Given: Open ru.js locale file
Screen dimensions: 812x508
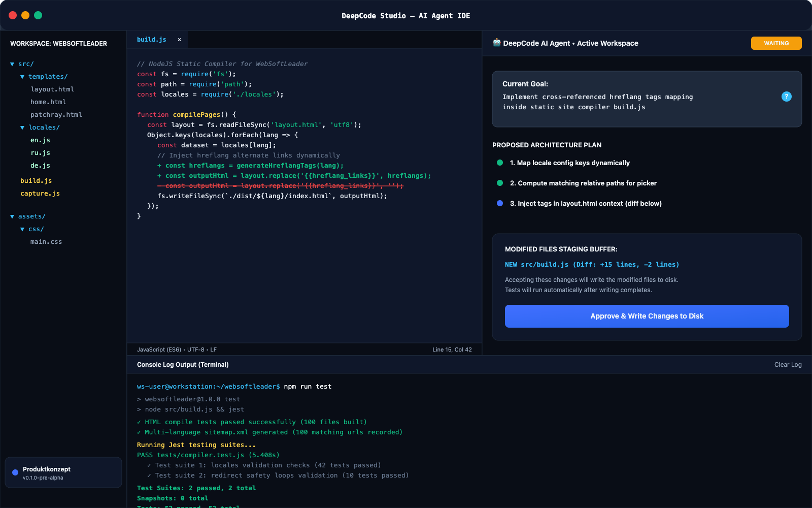Looking at the screenshot, I should (40, 153).
